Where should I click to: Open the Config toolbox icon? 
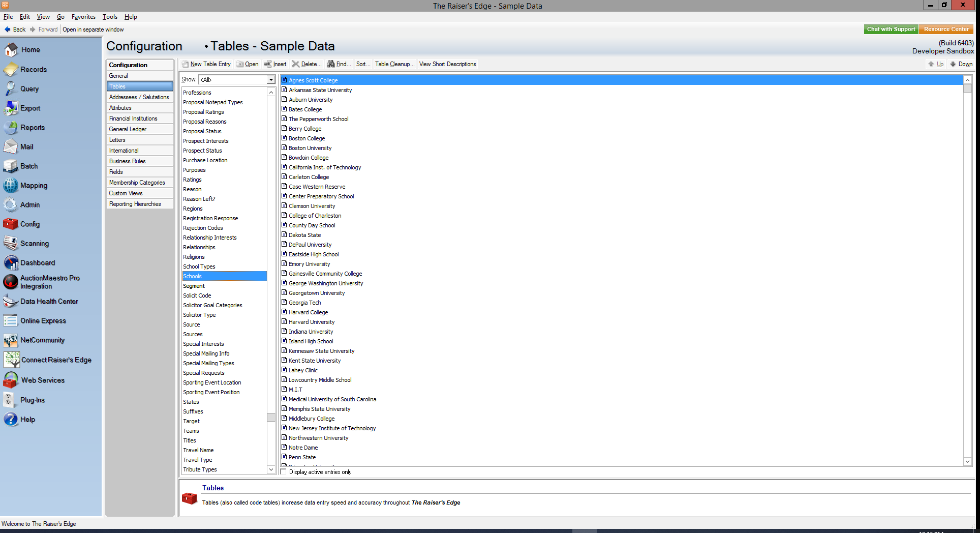pyautogui.click(x=11, y=224)
